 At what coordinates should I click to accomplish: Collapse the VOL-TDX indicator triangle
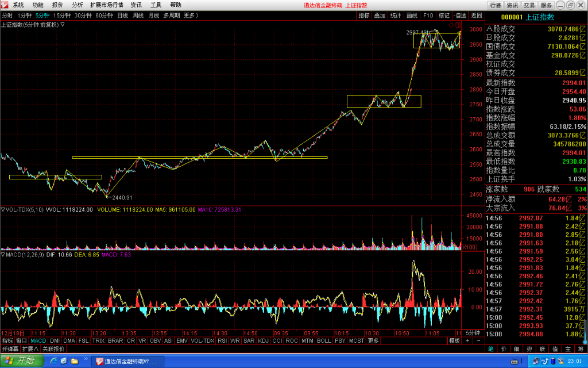point(3,209)
